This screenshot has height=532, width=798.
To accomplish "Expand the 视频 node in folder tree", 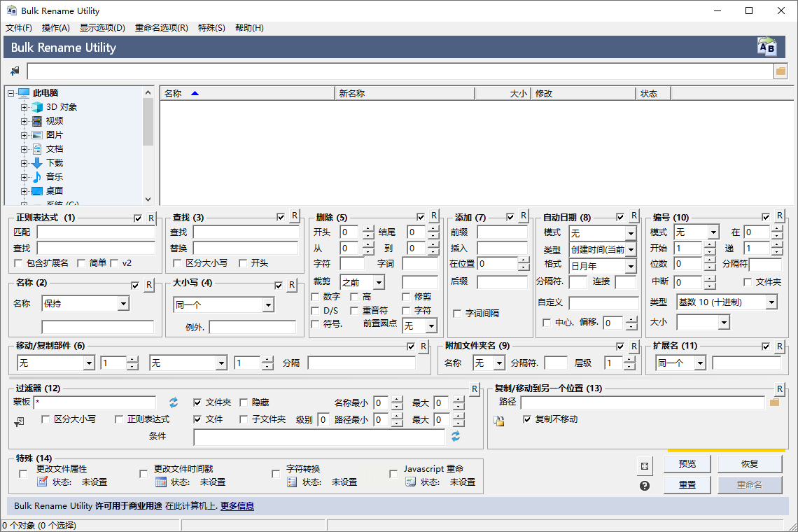I will tap(24, 121).
